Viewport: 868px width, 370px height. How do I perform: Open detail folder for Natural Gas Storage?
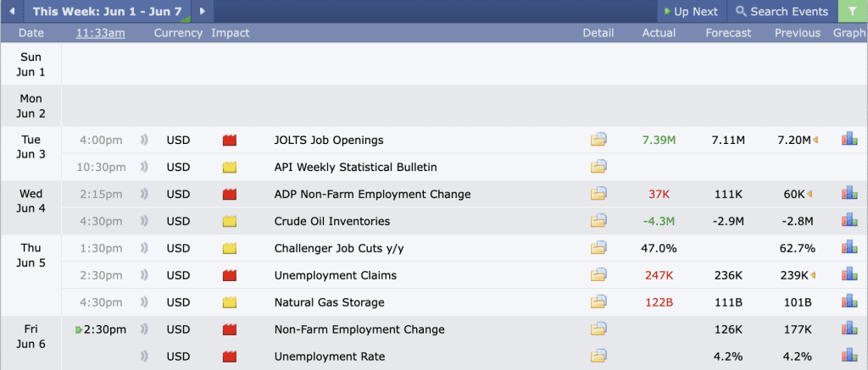[598, 302]
